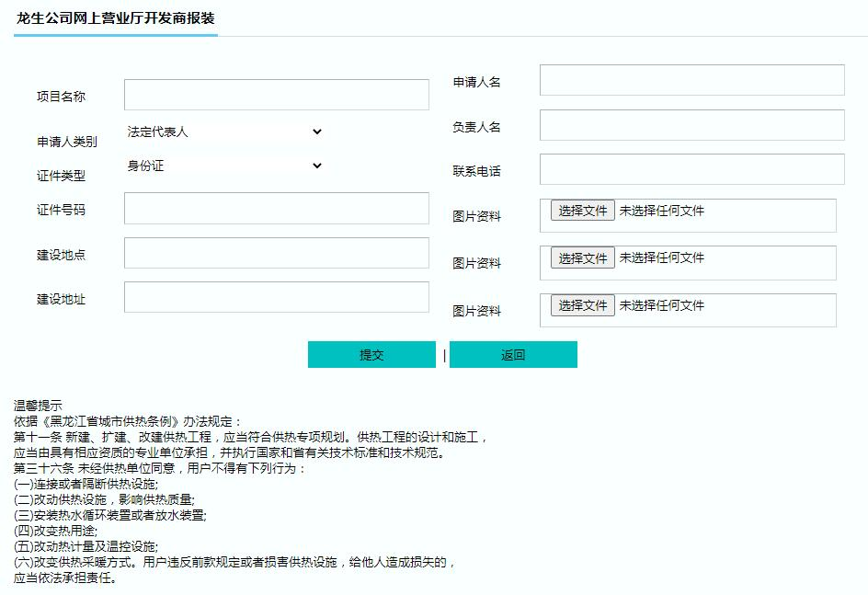868x595 pixels.
Task: Click the 证件类型 label text
Action: pos(61,176)
